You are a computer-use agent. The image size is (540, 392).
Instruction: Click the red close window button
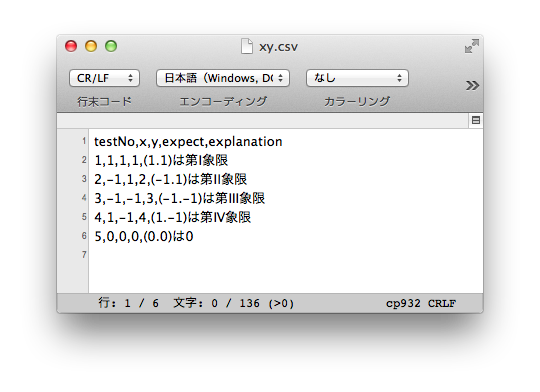click(x=71, y=46)
